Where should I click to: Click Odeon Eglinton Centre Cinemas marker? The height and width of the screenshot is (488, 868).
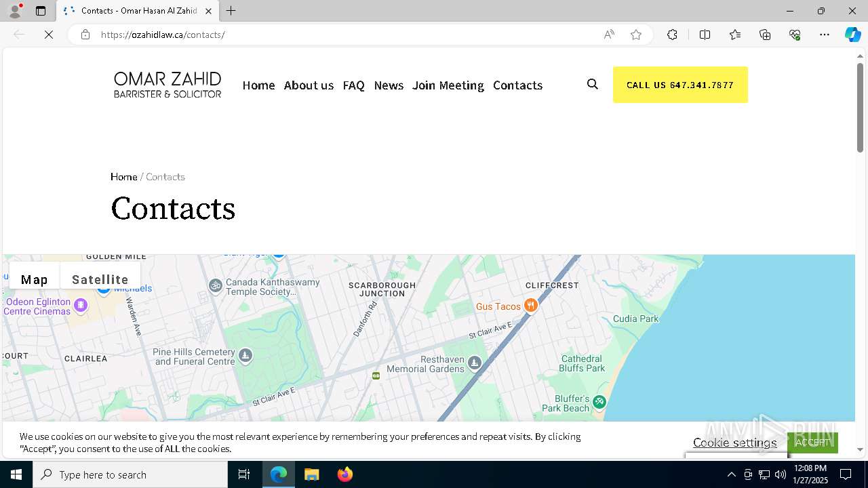coord(81,305)
